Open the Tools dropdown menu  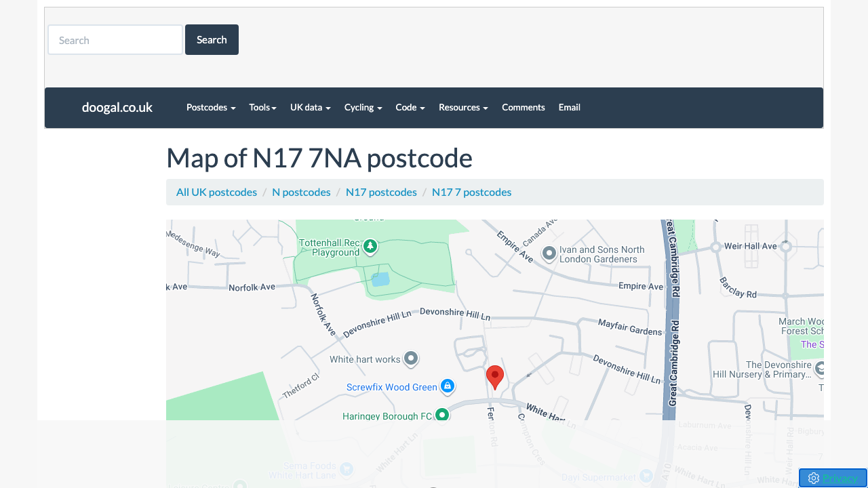[x=262, y=107]
